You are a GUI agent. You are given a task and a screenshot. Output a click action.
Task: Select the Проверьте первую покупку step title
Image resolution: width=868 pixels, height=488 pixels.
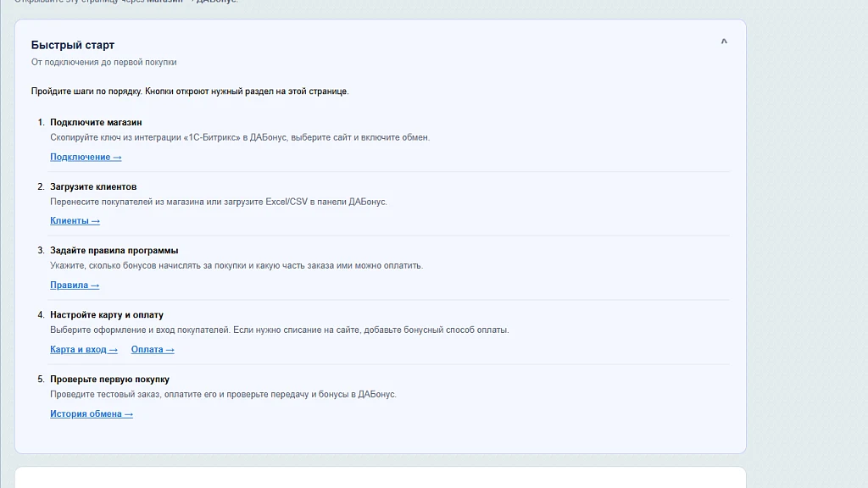[x=109, y=380]
